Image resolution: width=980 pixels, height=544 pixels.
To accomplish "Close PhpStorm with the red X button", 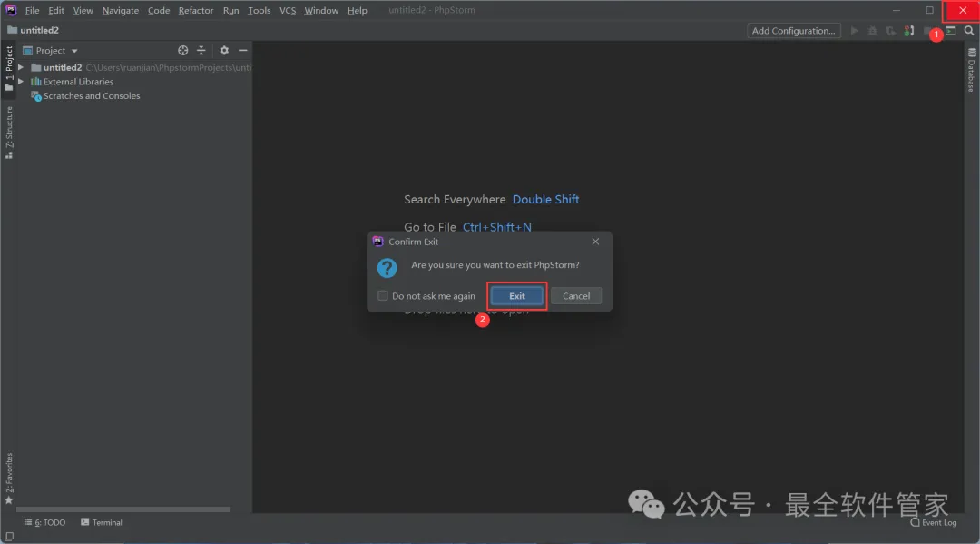I will [x=963, y=11].
